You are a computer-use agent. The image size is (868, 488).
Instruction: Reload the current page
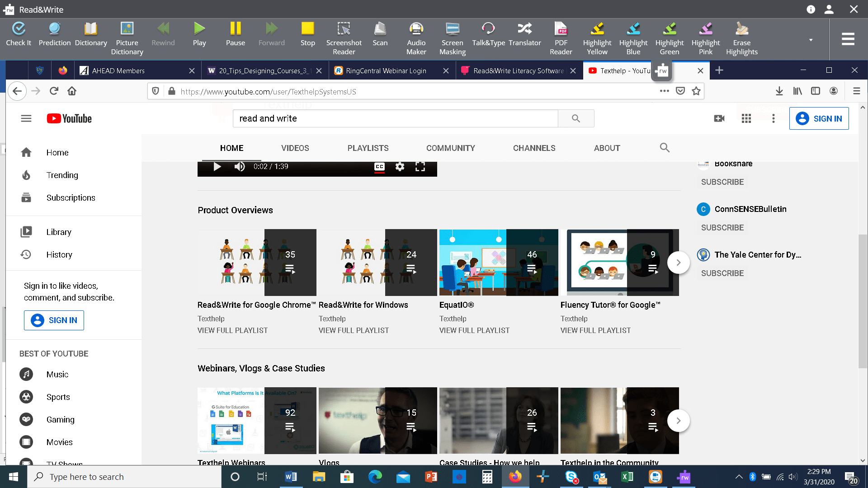[54, 91]
